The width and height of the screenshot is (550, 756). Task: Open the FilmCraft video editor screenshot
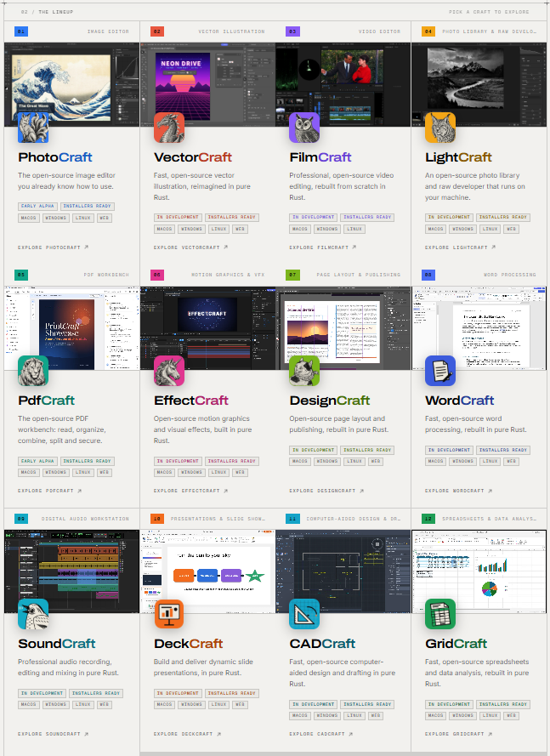343,84
